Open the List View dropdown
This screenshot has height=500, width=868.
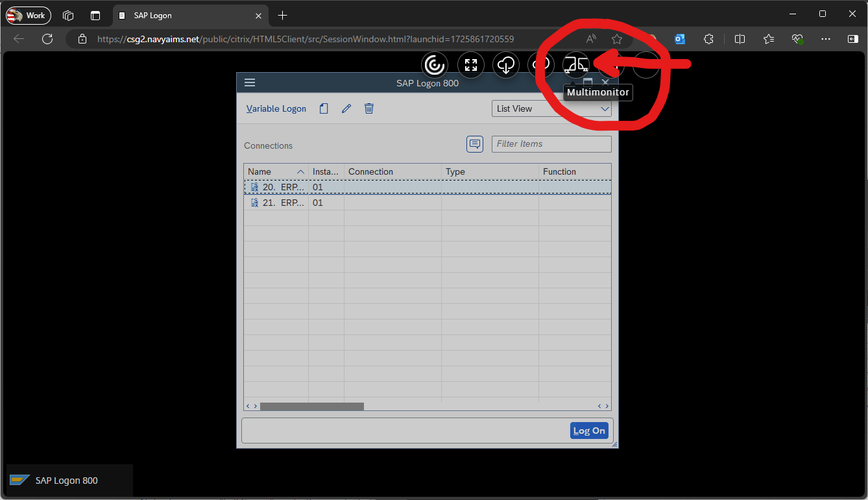tap(551, 108)
